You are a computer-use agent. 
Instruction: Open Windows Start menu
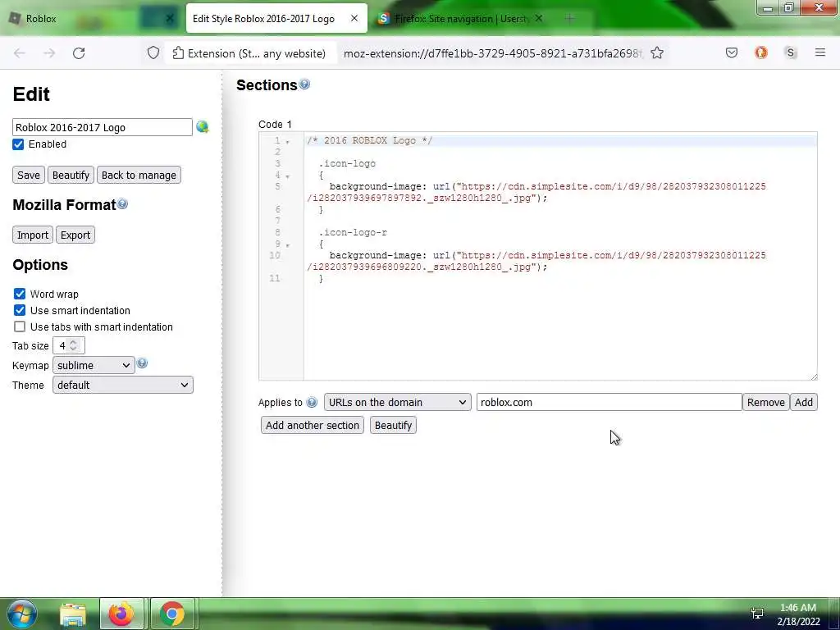[x=22, y=614]
